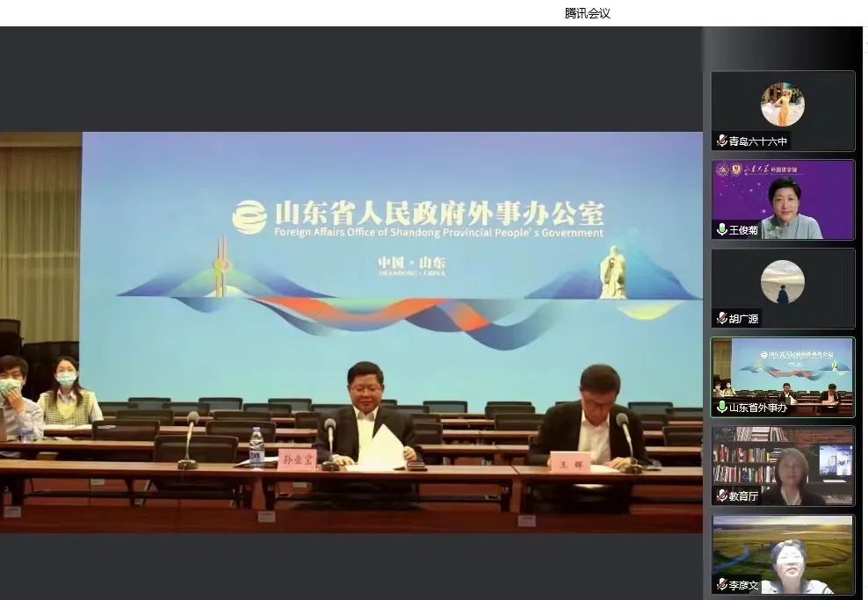Open 李彦文's video thumbnail

783,554
